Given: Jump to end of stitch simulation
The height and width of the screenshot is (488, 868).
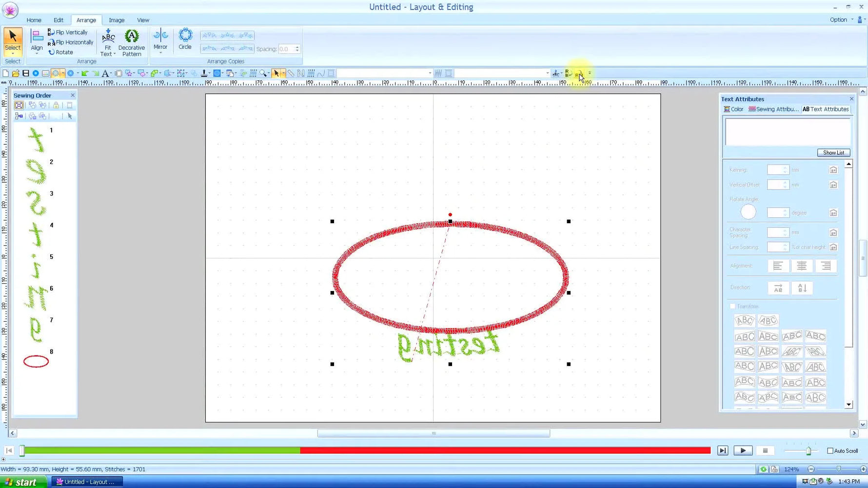Looking at the screenshot, I should [x=723, y=450].
